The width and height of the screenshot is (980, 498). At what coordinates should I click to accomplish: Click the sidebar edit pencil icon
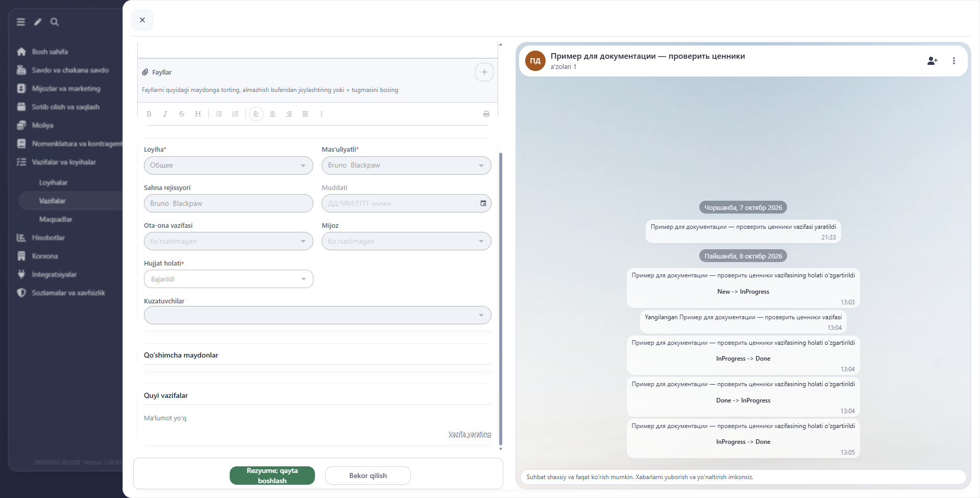point(38,22)
